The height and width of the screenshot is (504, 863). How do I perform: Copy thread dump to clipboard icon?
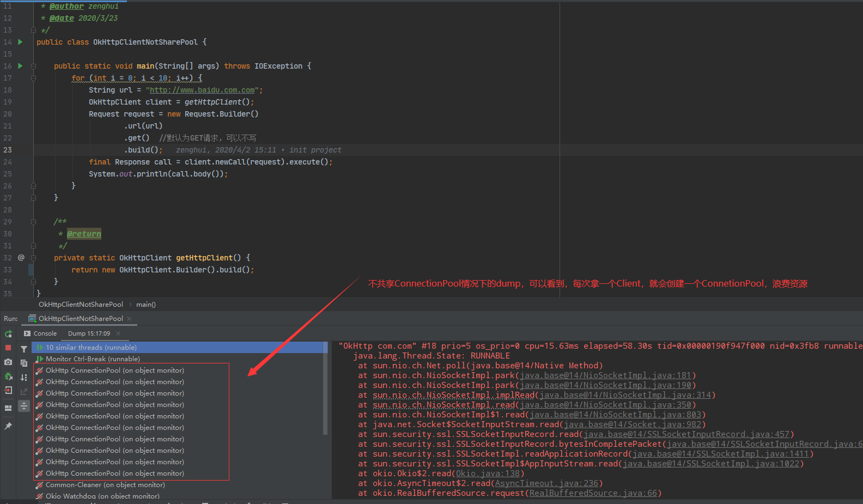pos(24,363)
